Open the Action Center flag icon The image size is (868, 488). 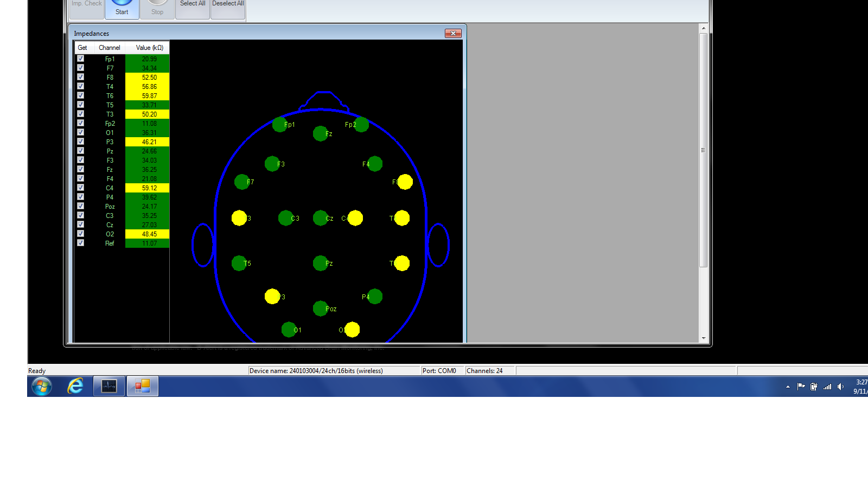(801, 387)
